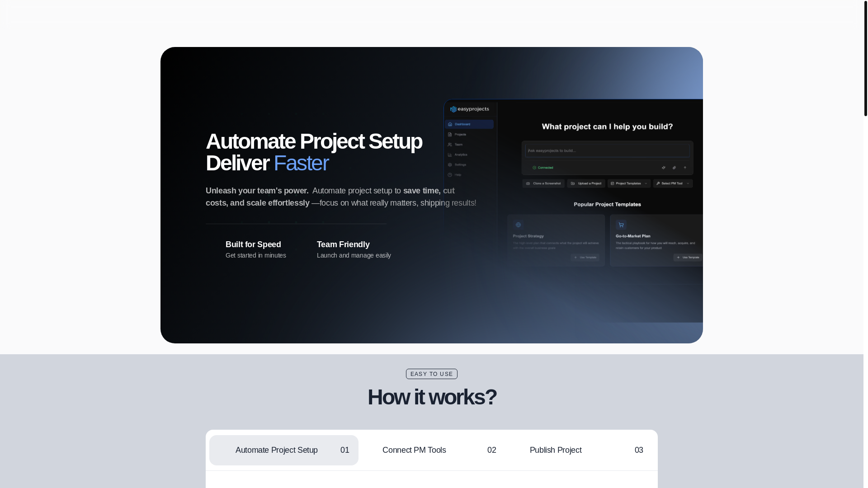Click the 'Built for Speed' feature text
Image resolution: width=868 pixels, height=488 pixels.
pyautogui.click(x=253, y=244)
